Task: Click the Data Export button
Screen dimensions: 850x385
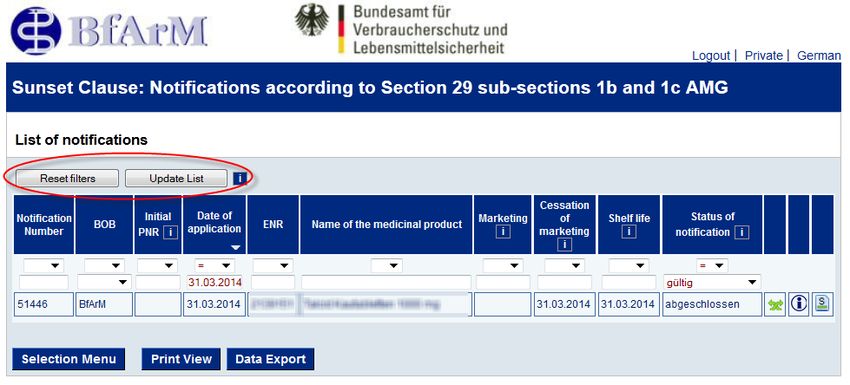Action: 271,359
